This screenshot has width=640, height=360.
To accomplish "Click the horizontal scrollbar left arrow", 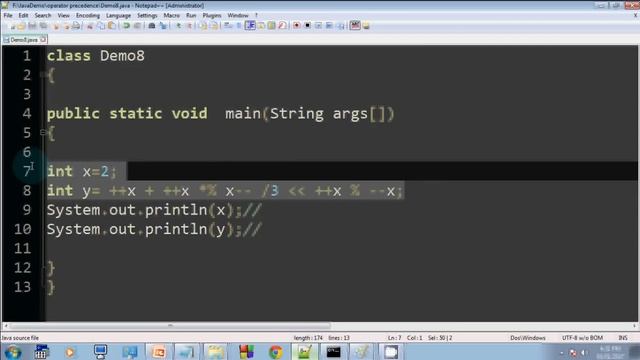I will click(5, 326).
